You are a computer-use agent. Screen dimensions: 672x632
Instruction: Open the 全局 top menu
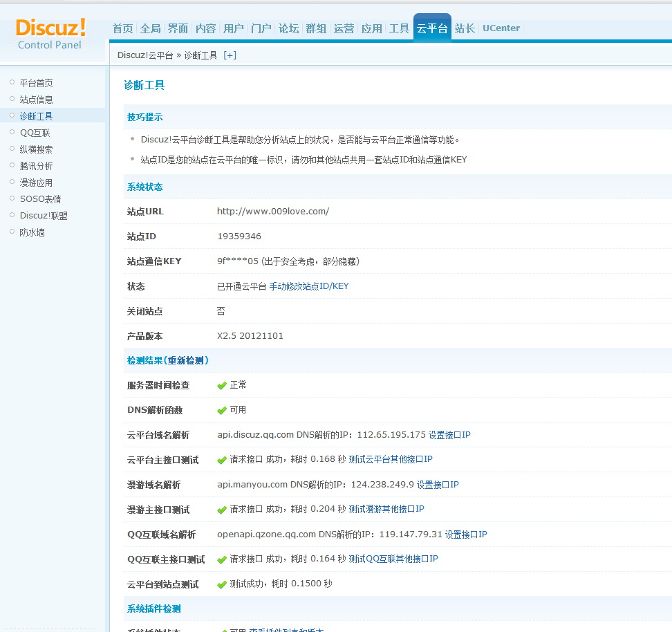coord(151,29)
